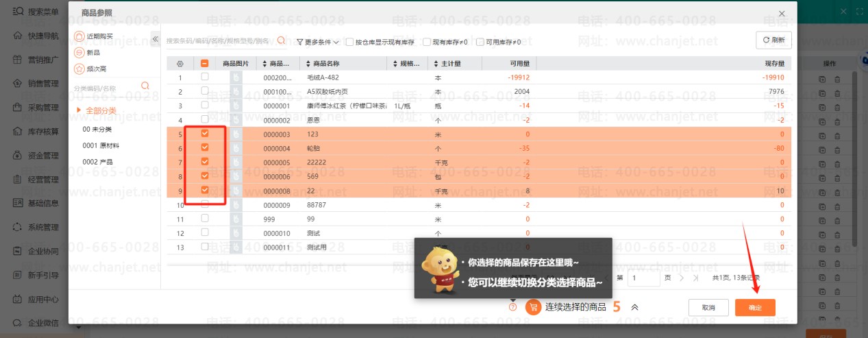Sort by the 规格… column header
Viewport: 868px width, 338px height.
(x=407, y=64)
